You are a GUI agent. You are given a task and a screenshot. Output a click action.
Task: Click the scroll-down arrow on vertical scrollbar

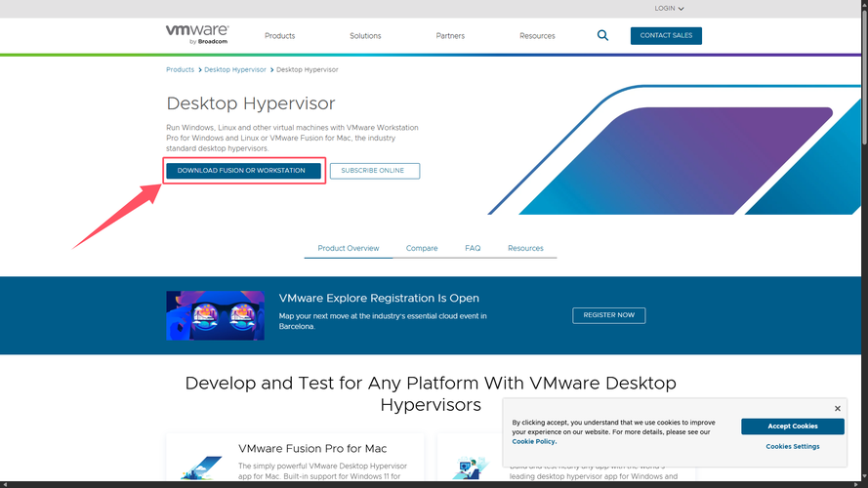865,477
